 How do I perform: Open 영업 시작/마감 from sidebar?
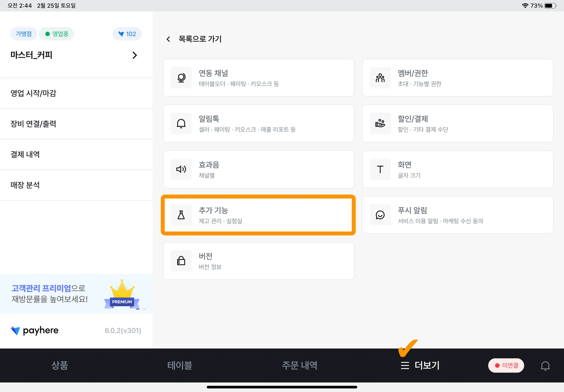coord(76,93)
